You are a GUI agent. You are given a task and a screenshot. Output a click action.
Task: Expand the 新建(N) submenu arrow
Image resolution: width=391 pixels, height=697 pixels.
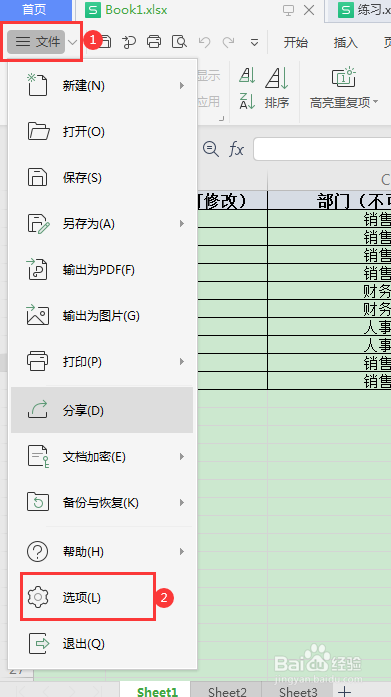(x=182, y=85)
